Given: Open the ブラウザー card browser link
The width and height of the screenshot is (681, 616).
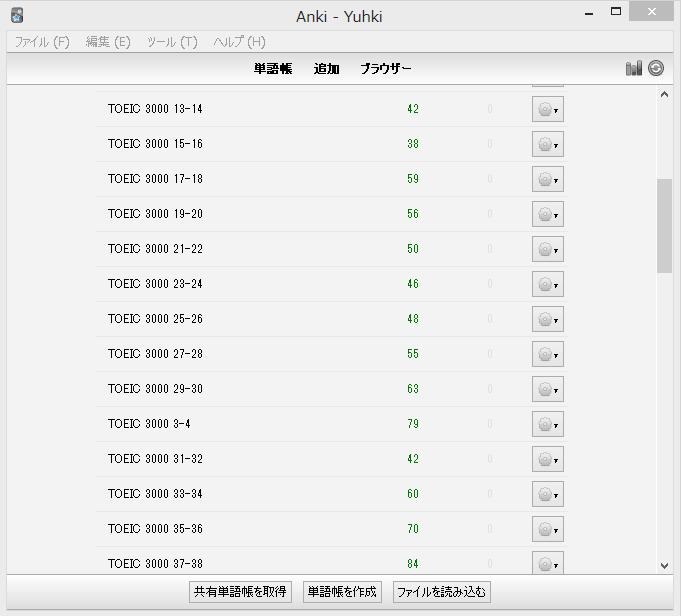Looking at the screenshot, I should (386, 69).
